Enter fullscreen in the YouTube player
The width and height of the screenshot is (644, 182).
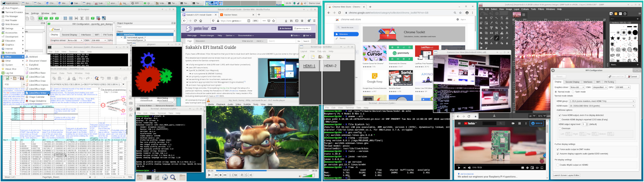542,168
